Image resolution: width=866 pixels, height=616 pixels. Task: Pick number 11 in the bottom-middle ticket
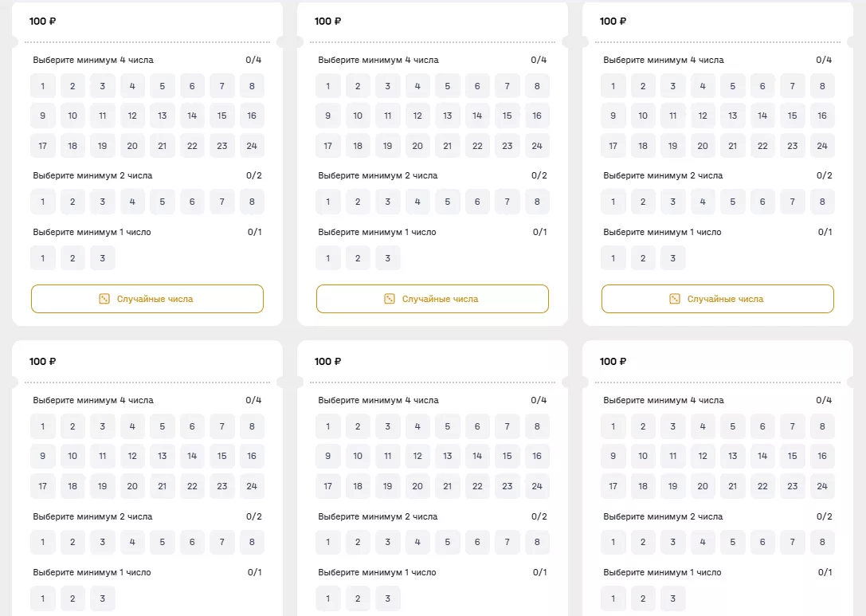pos(388,456)
